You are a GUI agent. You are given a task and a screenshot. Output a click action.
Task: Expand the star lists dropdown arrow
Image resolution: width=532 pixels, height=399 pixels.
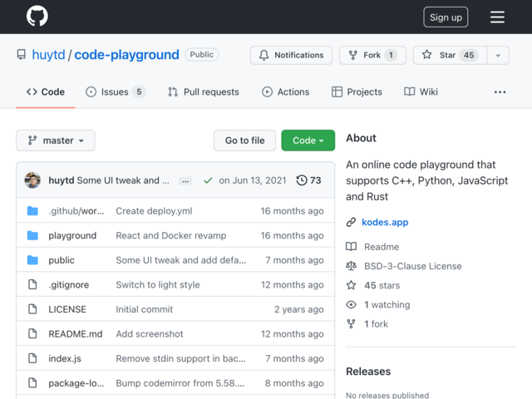point(498,55)
